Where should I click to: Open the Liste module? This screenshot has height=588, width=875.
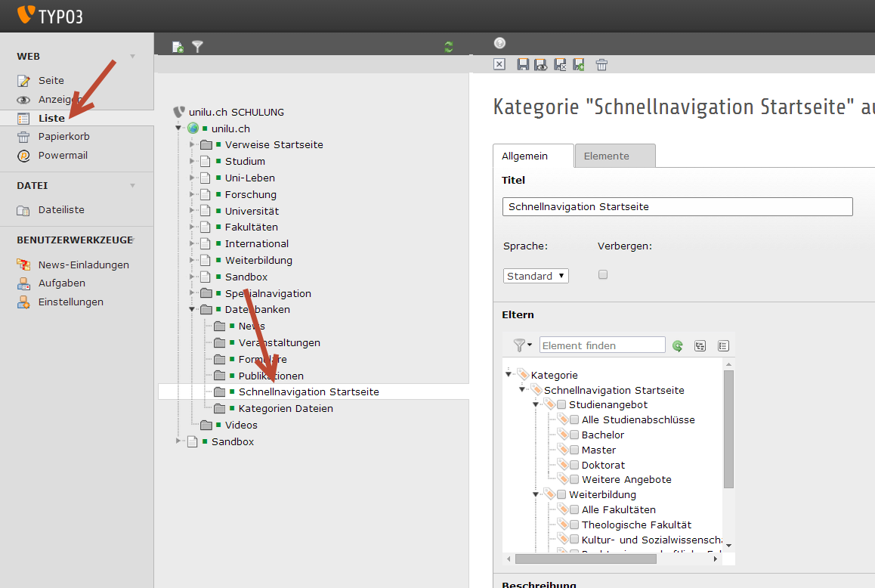pyautogui.click(x=51, y=118)
